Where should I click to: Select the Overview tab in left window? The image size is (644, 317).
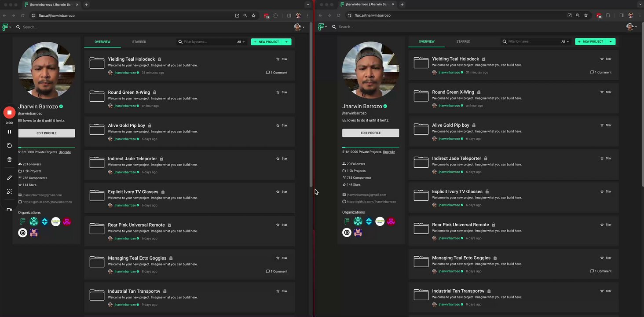(x=102, y=42)
